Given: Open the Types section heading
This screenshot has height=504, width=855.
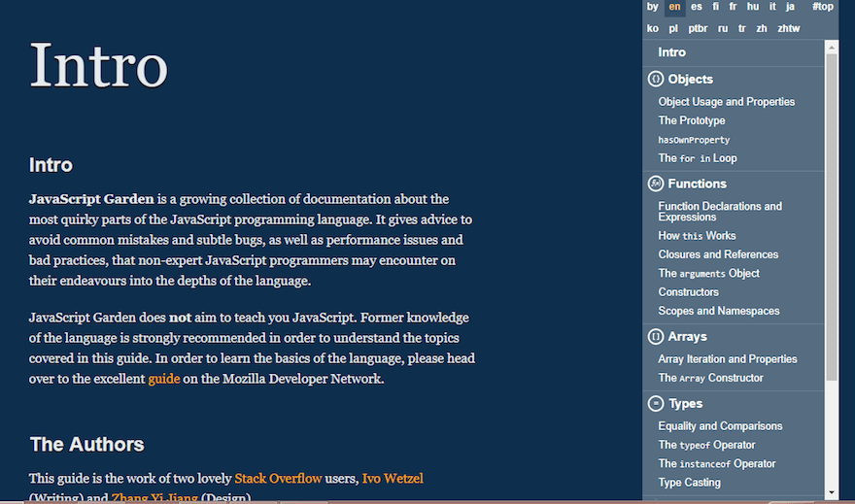Looking at the screenshot, I should pyautogui.click(x=685, y=404).
